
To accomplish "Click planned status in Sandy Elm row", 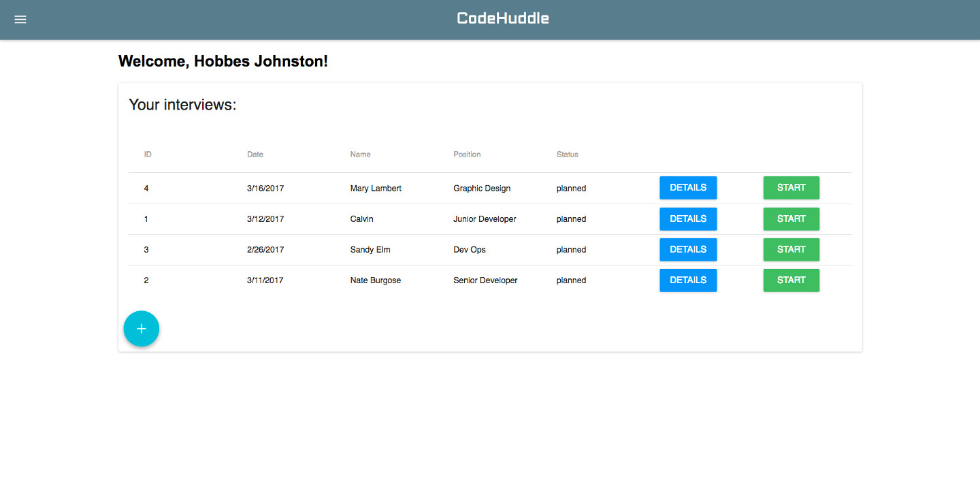I will click(571, 250).
